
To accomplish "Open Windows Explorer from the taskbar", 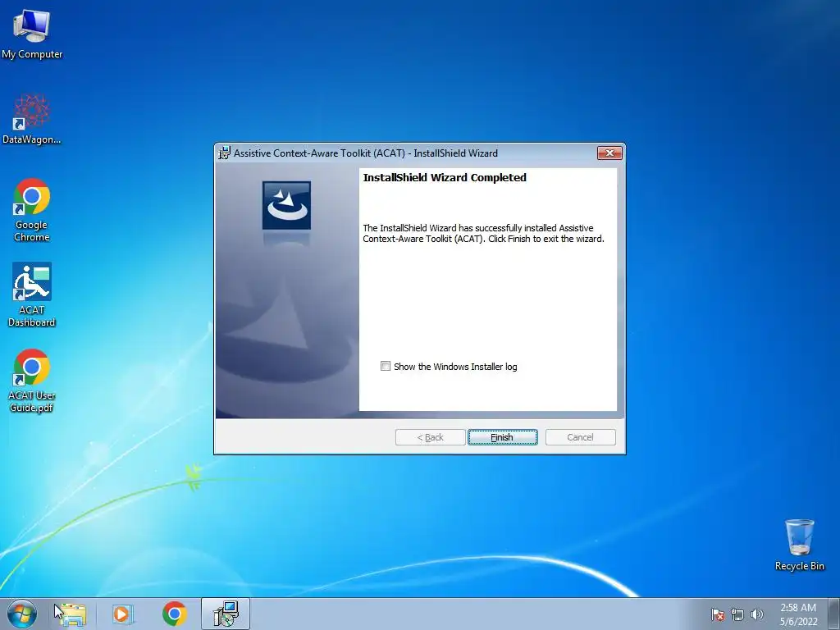I will pos(73,614).
